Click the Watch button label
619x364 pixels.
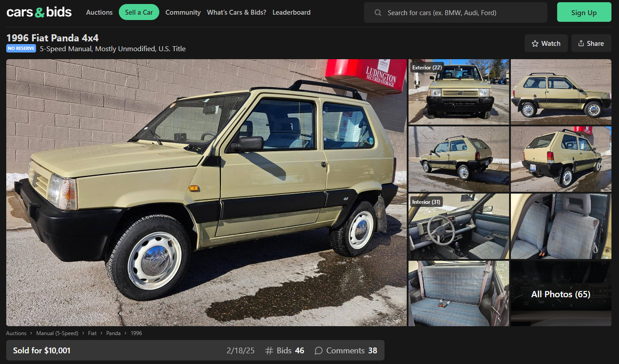click(x=551, y=43)
